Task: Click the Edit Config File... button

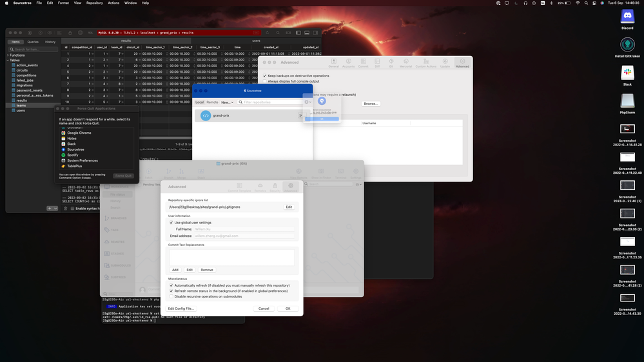Action: (181, 309)
